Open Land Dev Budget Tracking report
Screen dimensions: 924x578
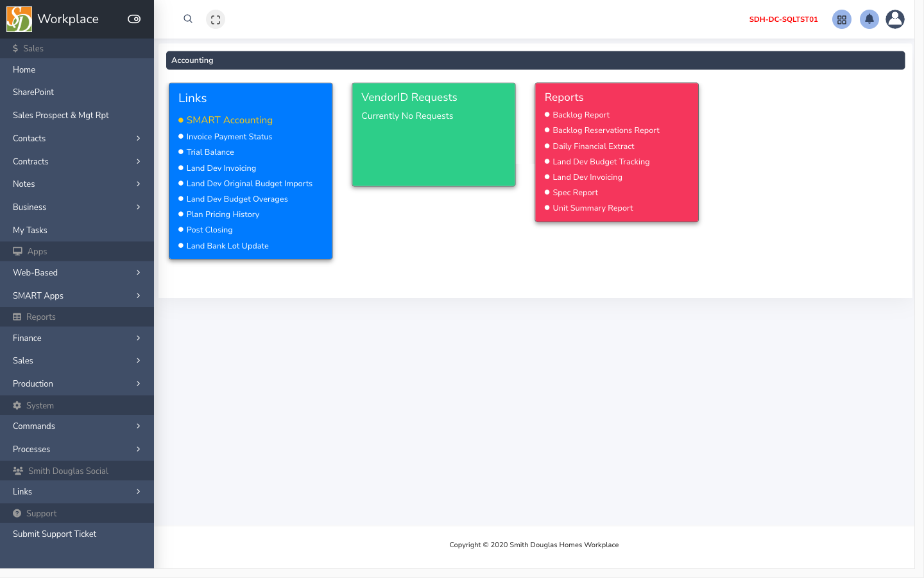601,162
